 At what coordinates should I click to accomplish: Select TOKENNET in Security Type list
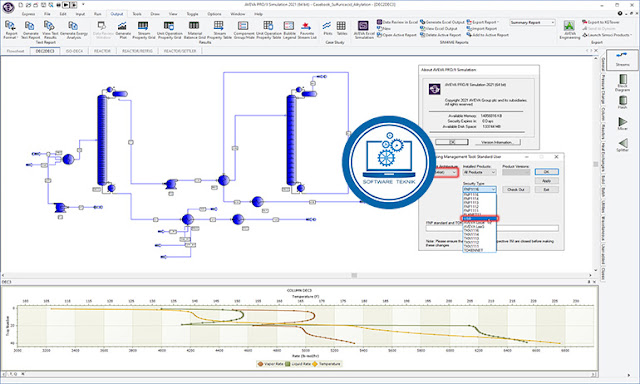(480, 250)
